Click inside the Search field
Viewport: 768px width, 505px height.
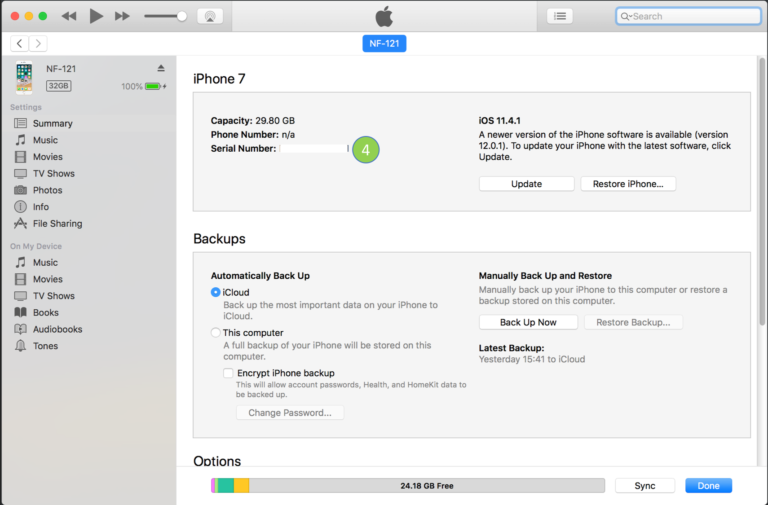pyautogui.click(x=690, y=16)
